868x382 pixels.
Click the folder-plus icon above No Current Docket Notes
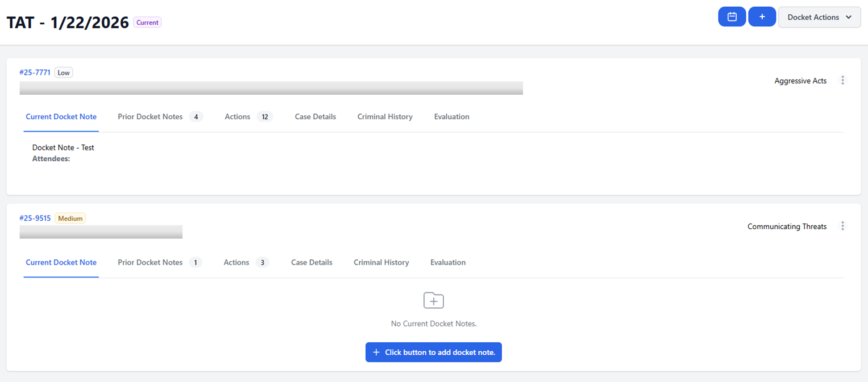pos(433,301)
